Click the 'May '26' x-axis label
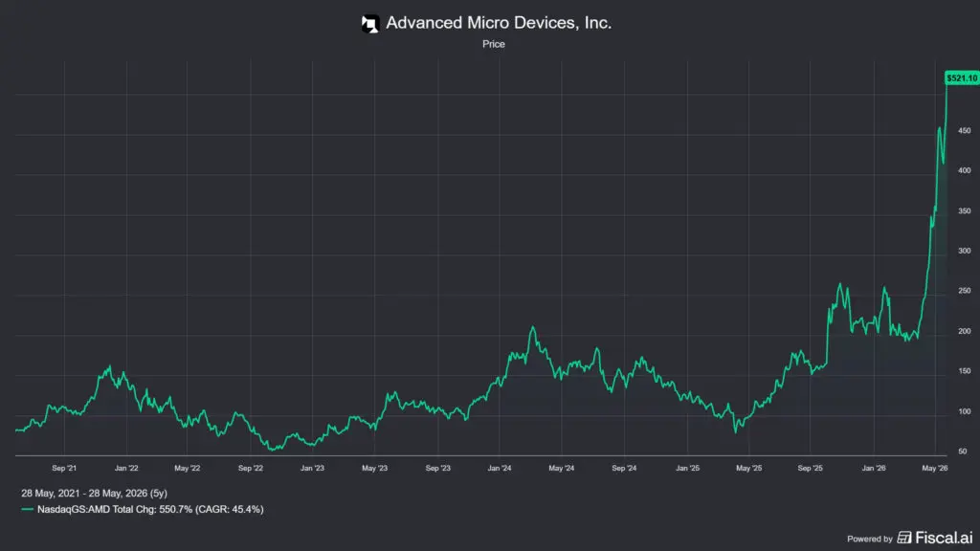Screen dimensions: 980x551 (x=935, y=468)
